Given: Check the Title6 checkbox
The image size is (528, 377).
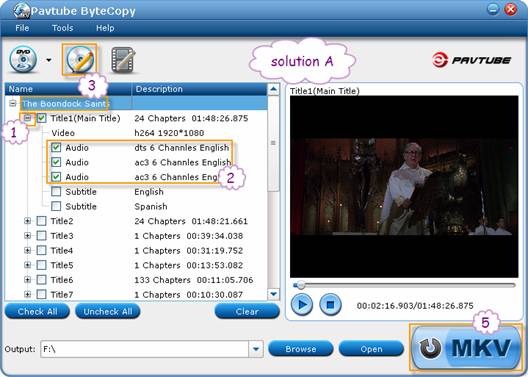Looking at the screenshot, I should tap(41, 280).
